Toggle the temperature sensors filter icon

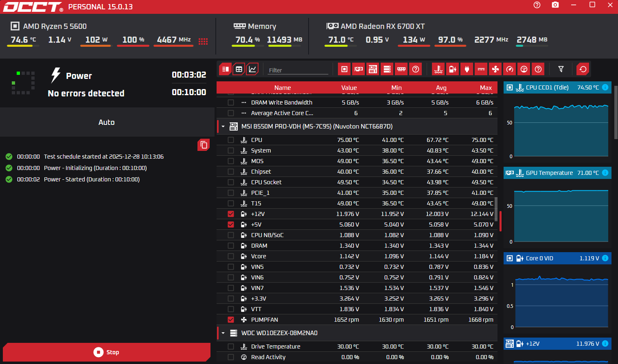tap(438, 69)
